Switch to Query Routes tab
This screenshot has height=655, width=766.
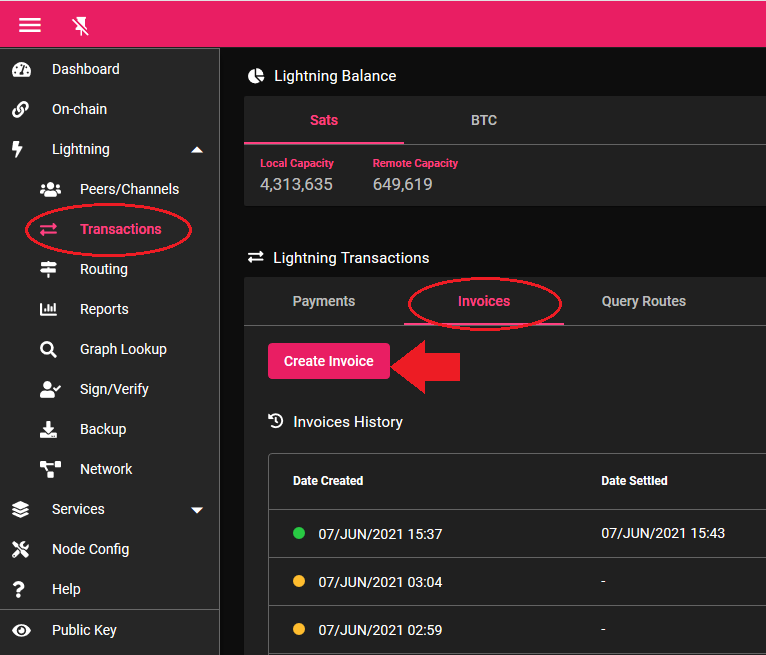point(643,301)
